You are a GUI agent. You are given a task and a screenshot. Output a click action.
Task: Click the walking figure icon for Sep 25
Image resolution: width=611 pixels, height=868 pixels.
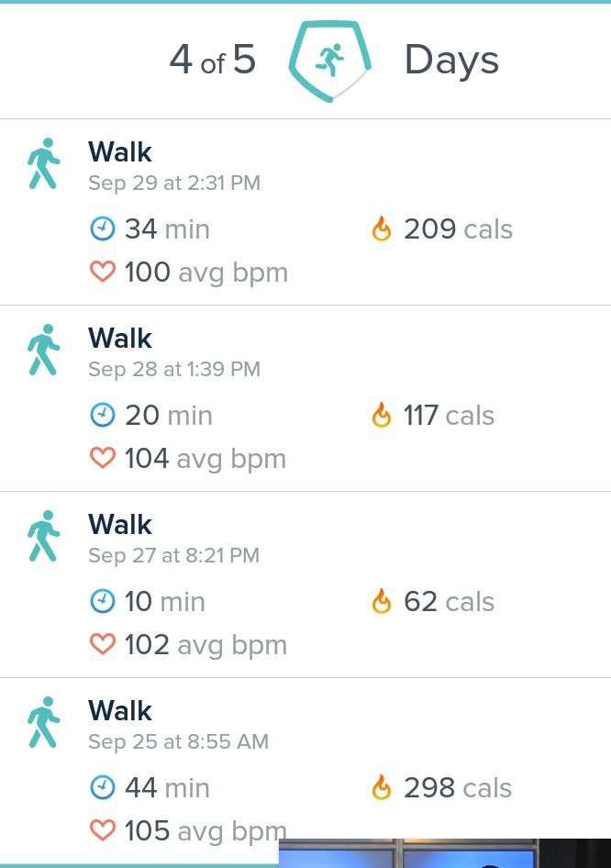tap(43, 723)
